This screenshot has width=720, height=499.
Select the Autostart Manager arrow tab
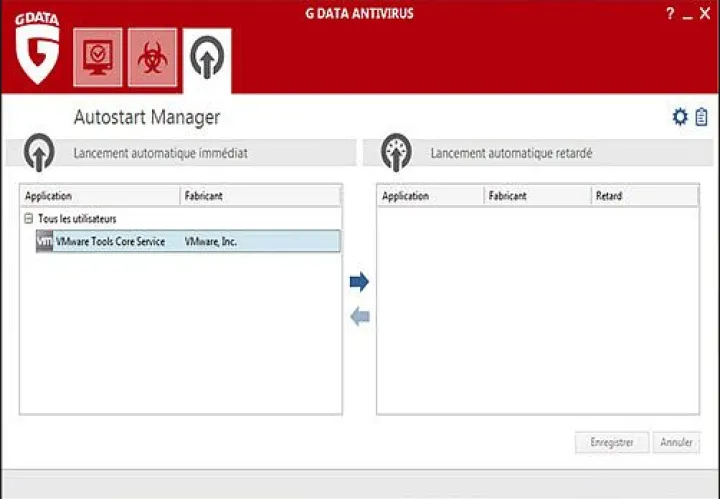207,57
